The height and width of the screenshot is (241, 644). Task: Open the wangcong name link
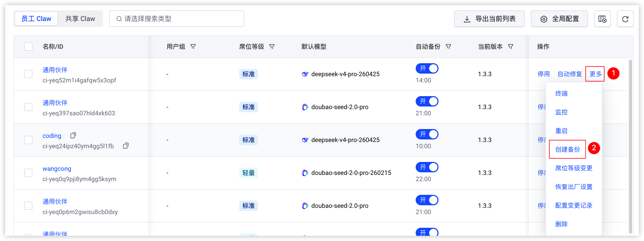click(57, 169)
